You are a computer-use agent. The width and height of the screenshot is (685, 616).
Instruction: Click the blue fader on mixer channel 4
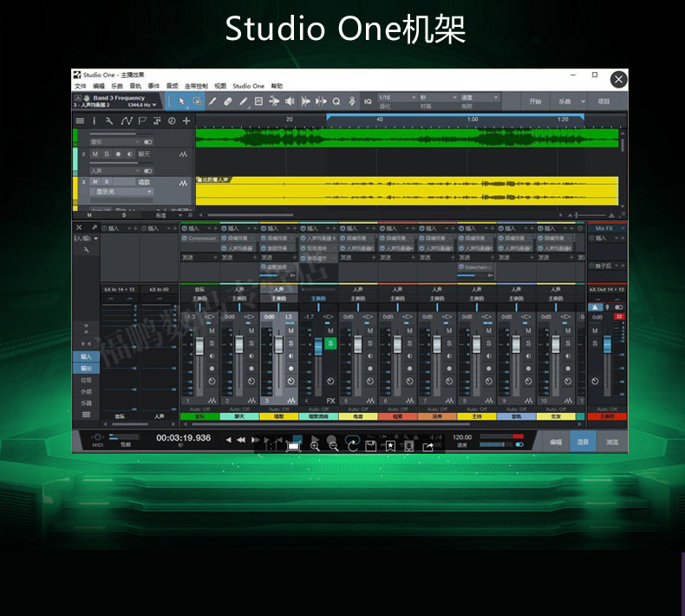(x=318, y=347)
